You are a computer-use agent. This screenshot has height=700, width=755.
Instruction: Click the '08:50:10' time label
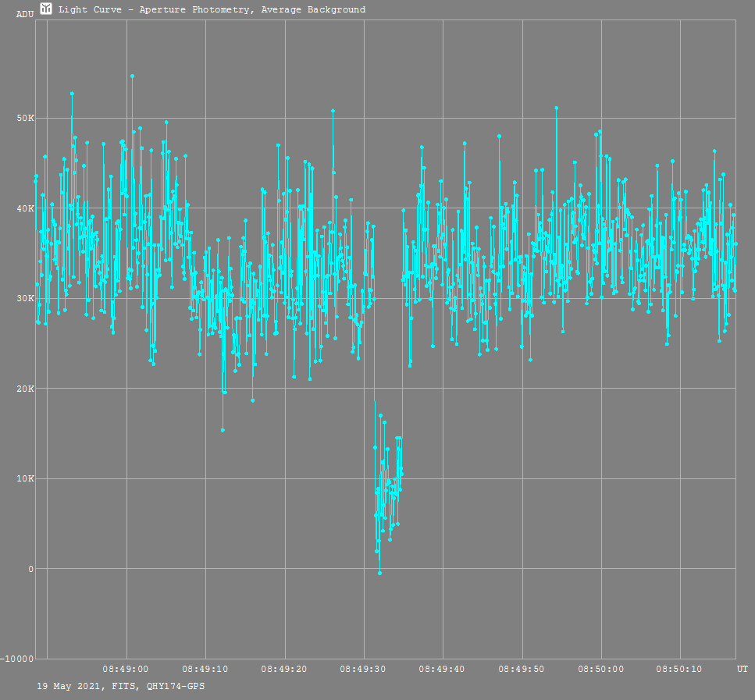pyautogui.click(x=679, y=670)
